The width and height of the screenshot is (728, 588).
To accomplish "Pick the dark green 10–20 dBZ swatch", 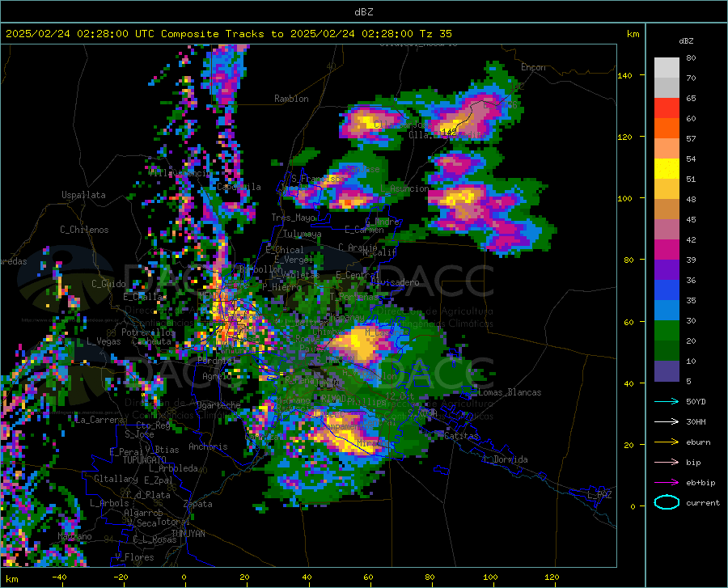I will [667, 351].
